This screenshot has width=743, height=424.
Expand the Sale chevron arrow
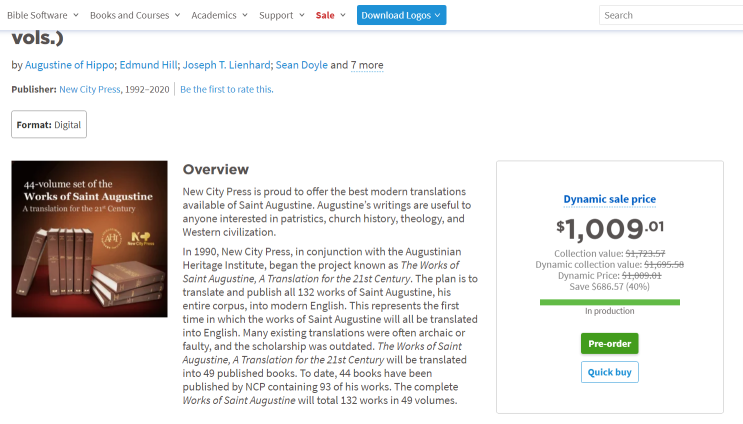click(343, 15)
